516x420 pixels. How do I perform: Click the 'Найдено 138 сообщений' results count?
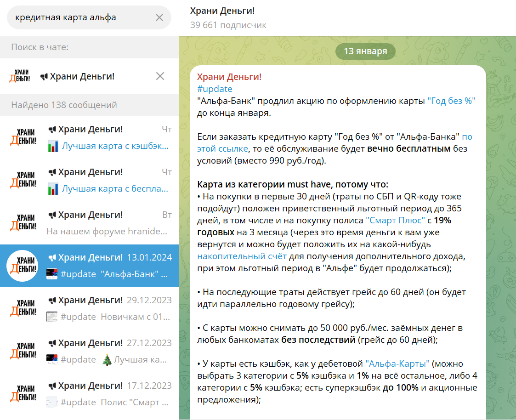point(64,105)
